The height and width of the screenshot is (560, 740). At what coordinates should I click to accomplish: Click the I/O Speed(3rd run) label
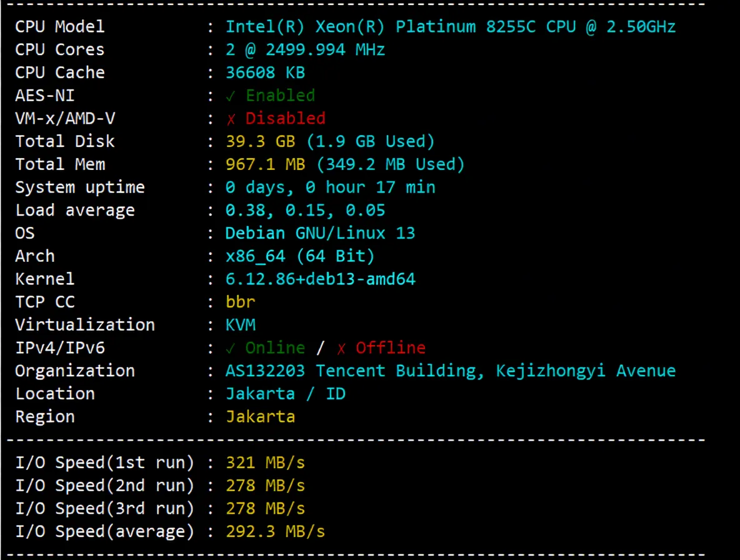(105, 509)
